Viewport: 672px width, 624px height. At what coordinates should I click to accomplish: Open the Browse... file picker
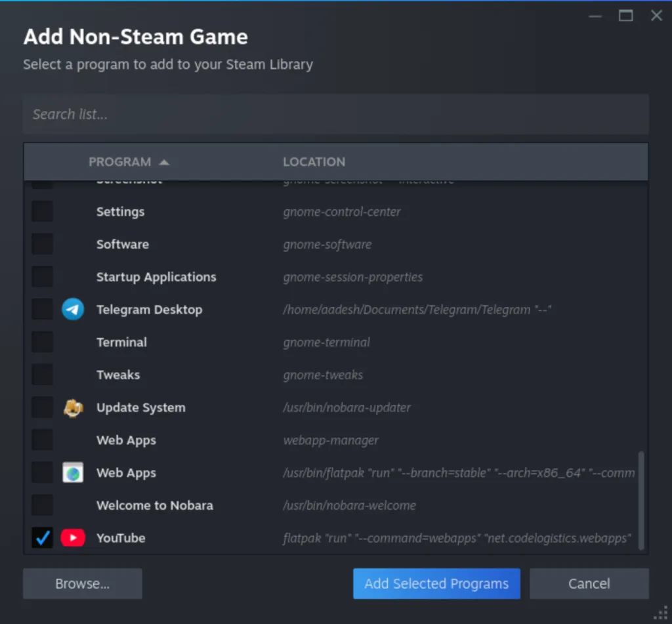point(82,584)
